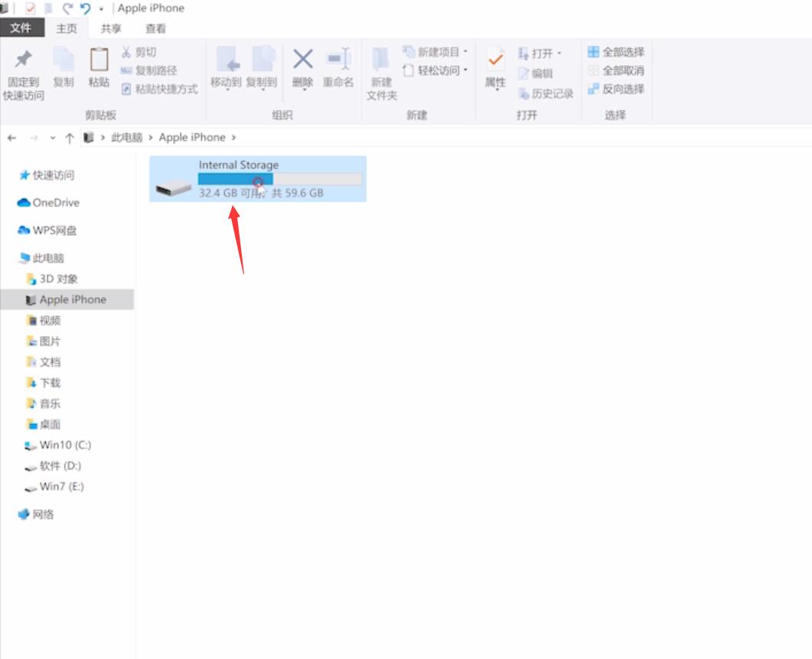Click the Easy Access icon
Viewport: 812px width, 659px height.
[x=409, y=70]
